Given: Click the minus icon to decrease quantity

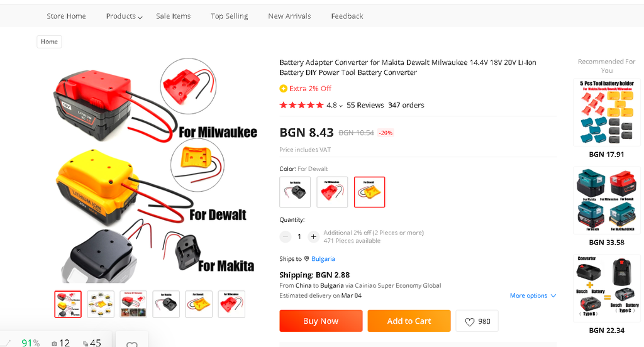Looking at the screenshot, I should coord(286,237).
